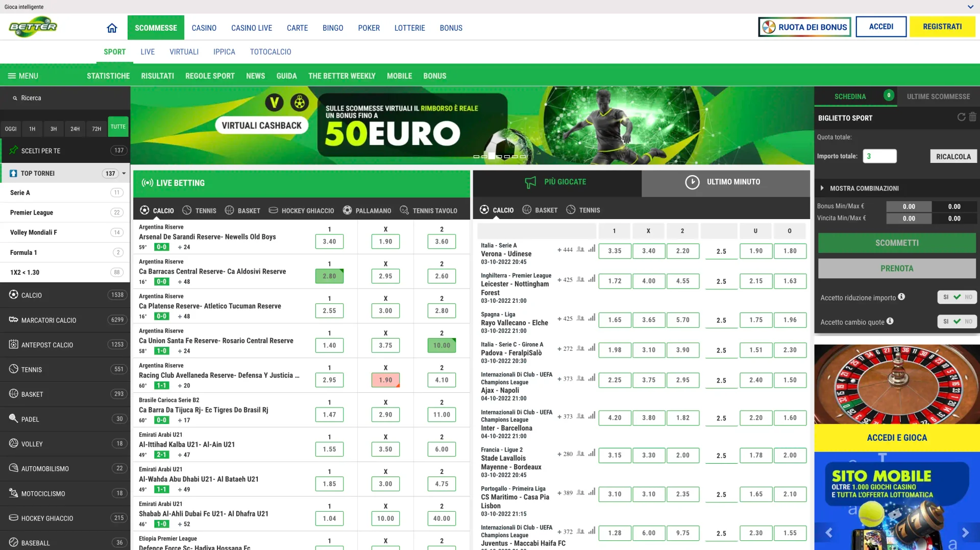Image resolution: width=980 pixels, height=550 pixels.
Task: Click the first banner carousel dot
Action: click(x=476, y=156)
